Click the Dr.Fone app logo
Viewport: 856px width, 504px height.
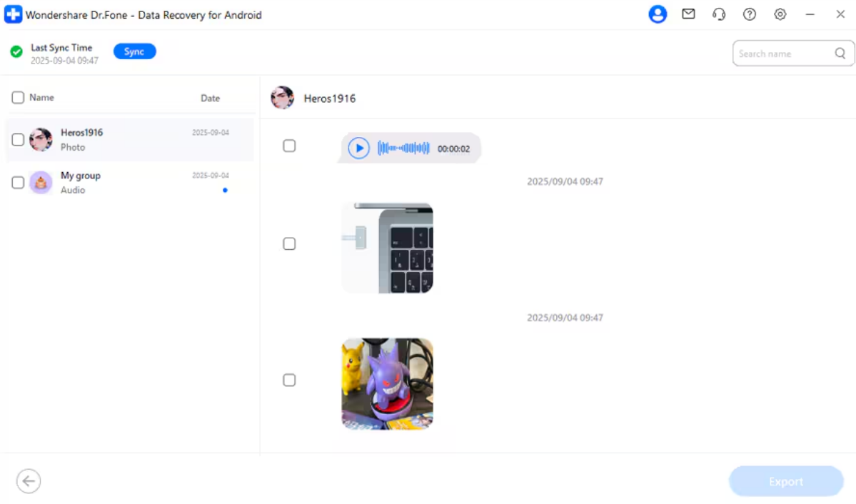(13, 14)
